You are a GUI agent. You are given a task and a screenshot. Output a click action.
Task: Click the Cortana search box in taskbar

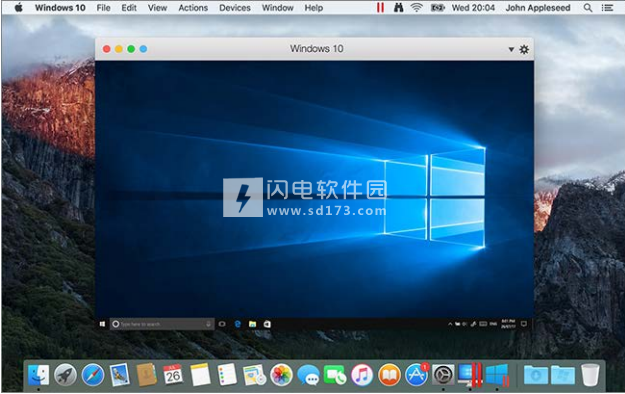(161, 324)
